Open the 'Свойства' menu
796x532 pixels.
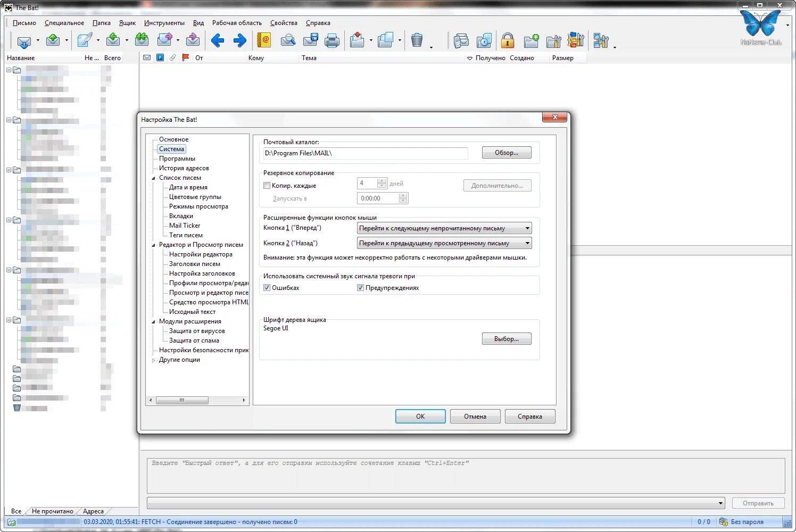click(284, 23)
